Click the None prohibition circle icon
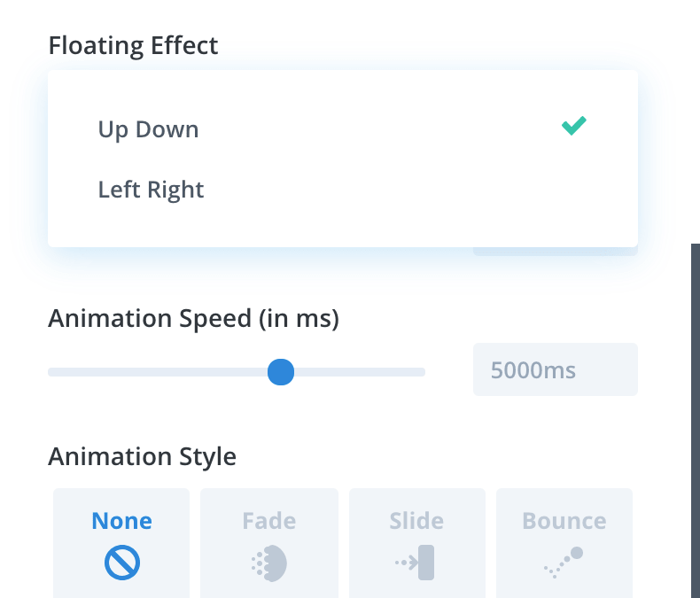 pyautogui.click(x=121, y=563)
